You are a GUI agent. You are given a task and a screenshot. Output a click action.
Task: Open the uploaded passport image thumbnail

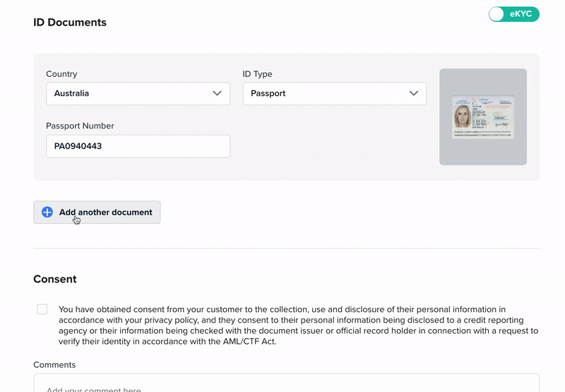click(483, 117)
